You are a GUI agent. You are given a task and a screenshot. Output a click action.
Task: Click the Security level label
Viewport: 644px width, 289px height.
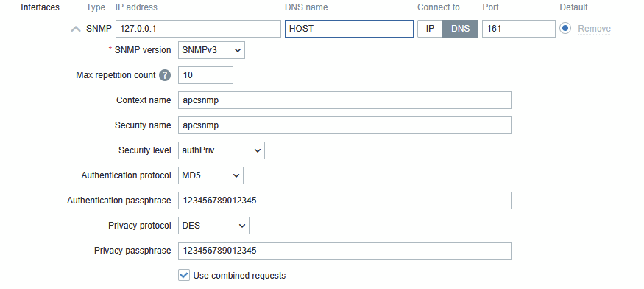pyautogui.click(x=144, y=150)
